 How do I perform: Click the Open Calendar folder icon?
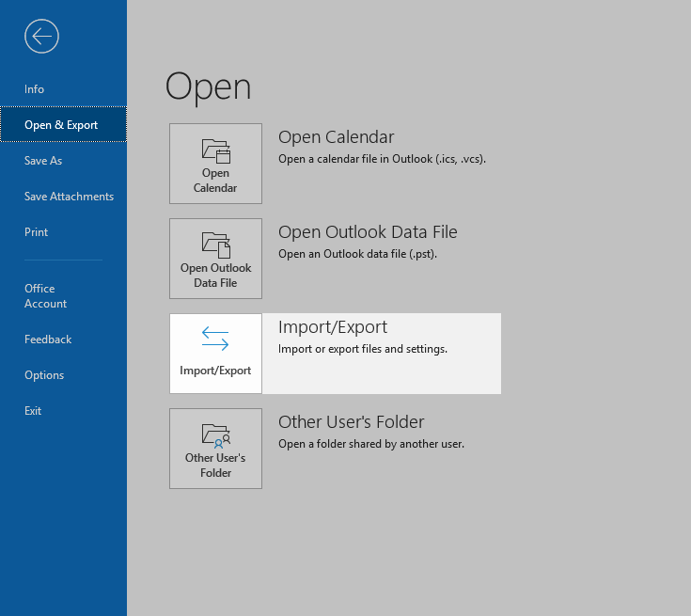click(x=216, y=150)
